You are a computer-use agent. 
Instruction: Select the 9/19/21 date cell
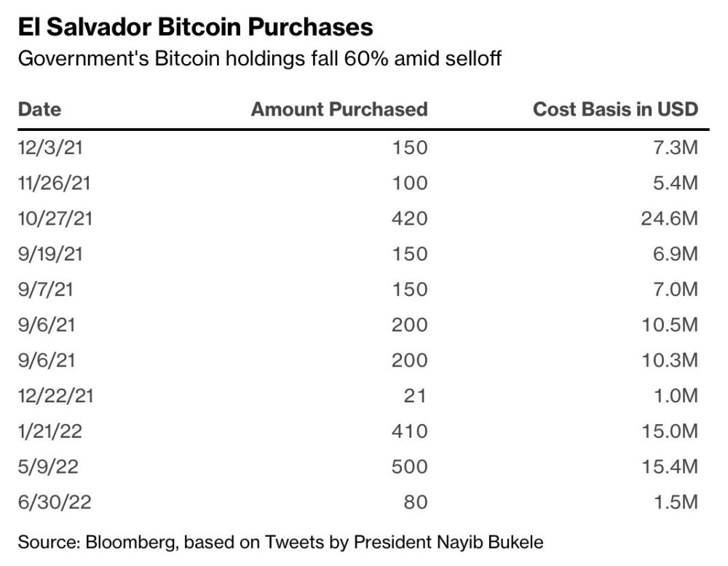(x=51, y=254)
